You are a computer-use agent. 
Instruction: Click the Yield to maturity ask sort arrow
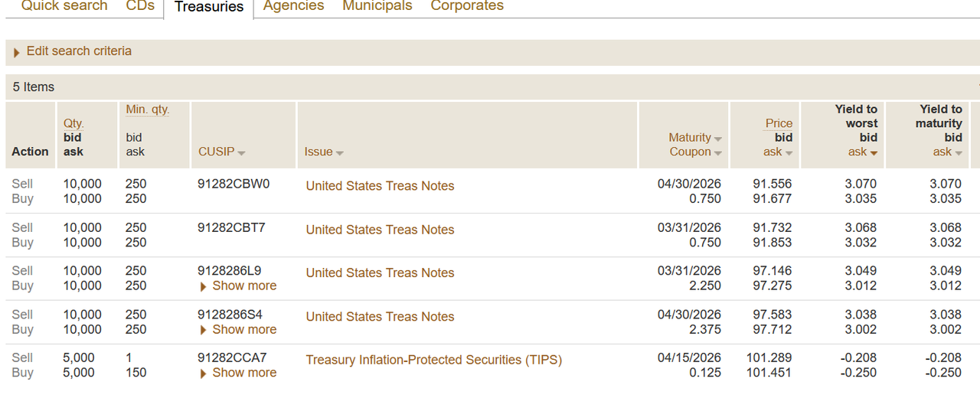click(x=958, y=153)
